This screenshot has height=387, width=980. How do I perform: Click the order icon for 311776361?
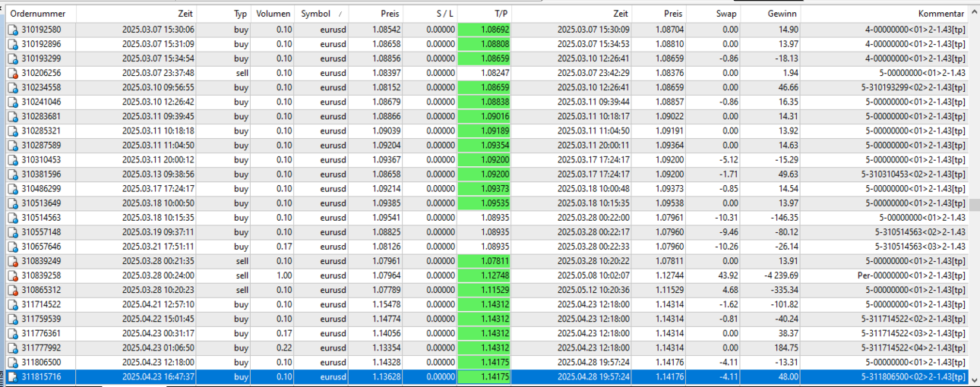(13, 333)
